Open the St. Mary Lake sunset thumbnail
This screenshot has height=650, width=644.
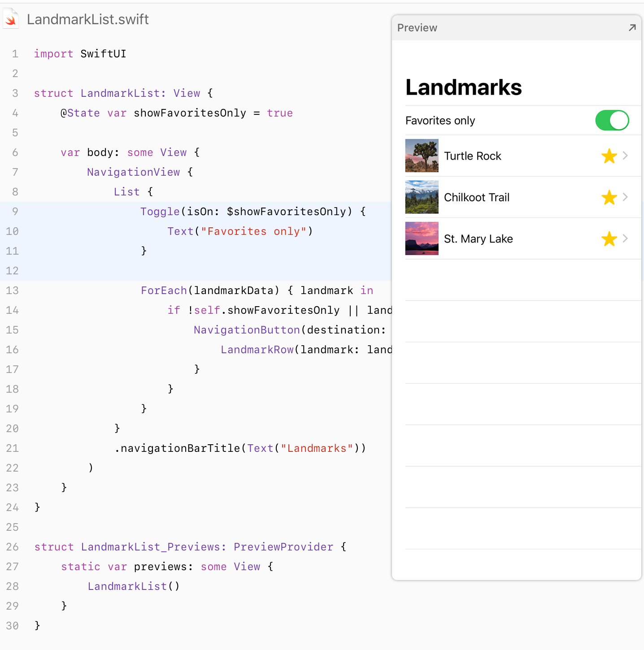(x=422, y=238)
